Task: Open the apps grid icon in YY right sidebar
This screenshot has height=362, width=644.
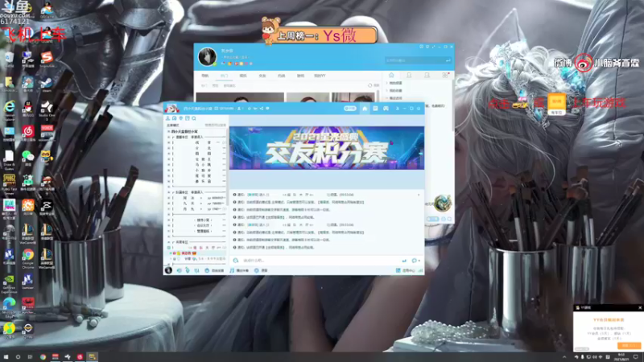Action: 445,75
